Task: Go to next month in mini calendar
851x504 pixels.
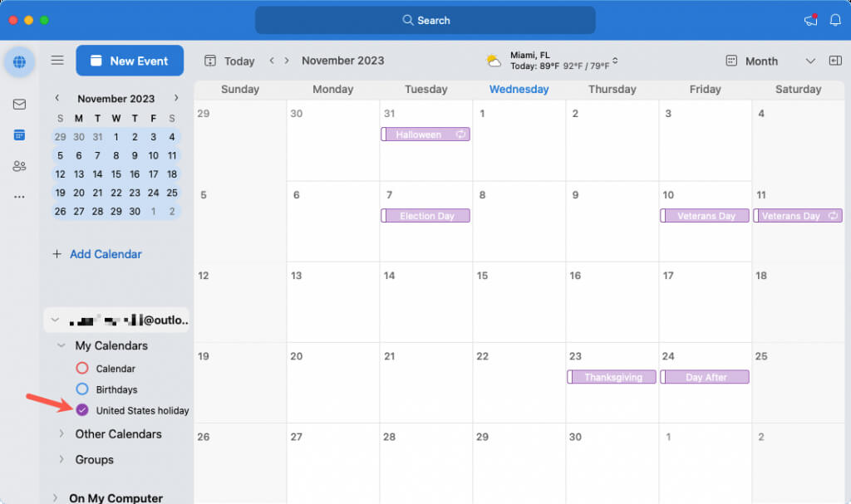Action: coord(176,98)
